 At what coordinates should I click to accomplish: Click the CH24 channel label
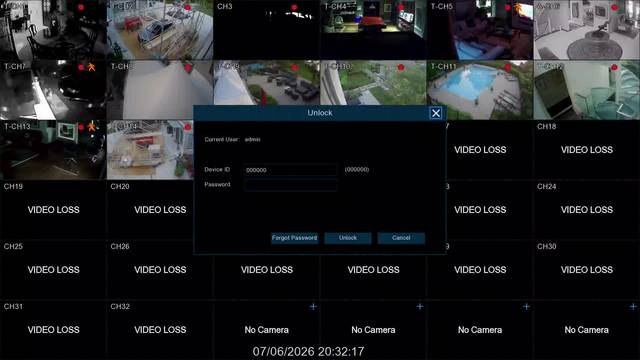[547, 187]
